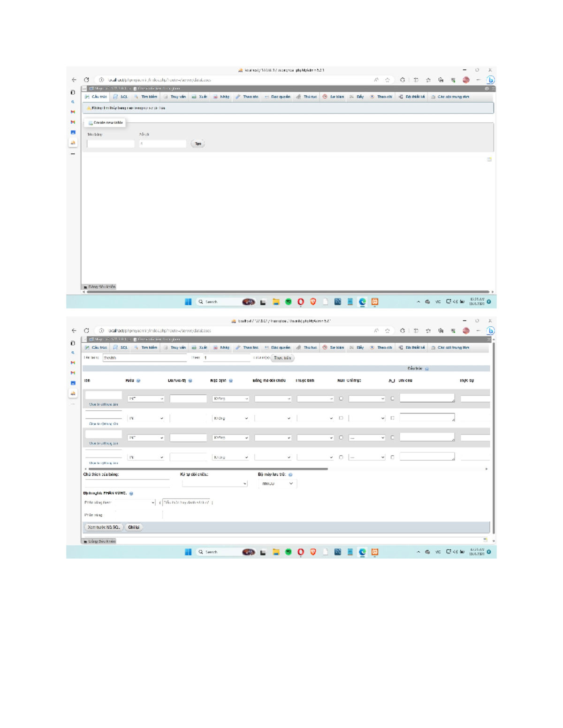Tick Null checkbox in fourth column row
Viewport: 563px width, 728px height.
point(341,458)
